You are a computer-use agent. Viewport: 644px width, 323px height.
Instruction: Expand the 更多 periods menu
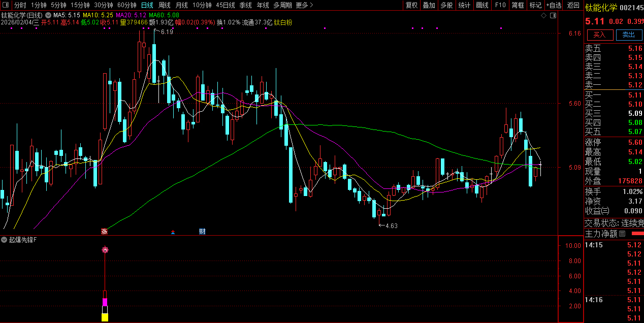click(x=304, y=5)
